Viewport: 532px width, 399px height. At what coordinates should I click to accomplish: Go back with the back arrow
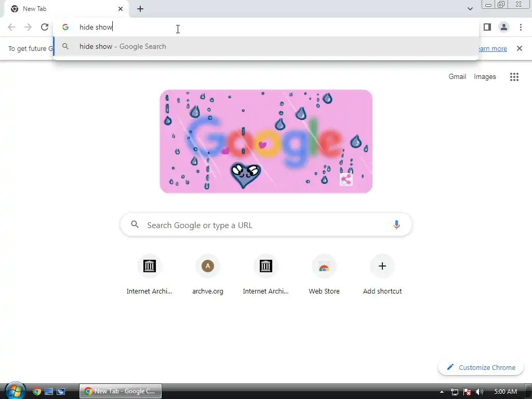[x=11, y=27]
